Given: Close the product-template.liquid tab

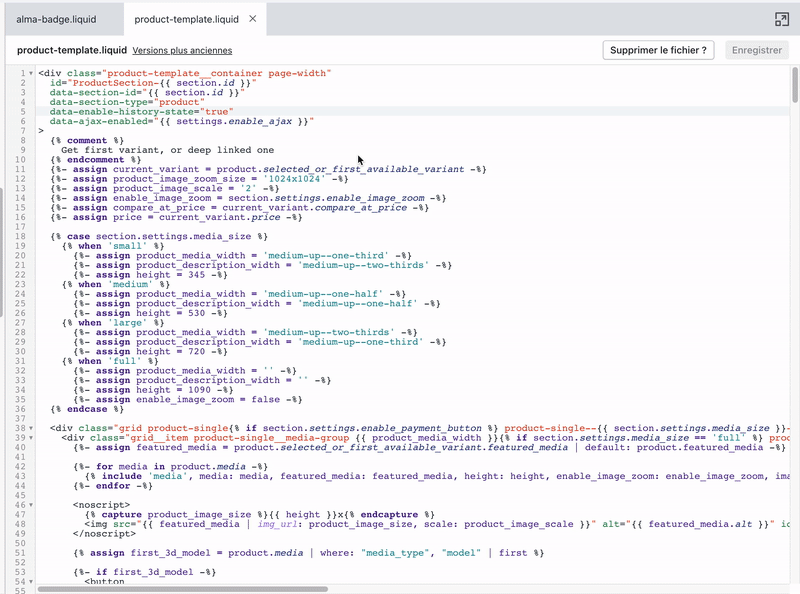Looking at the screenshot, I should click(253, 19).
